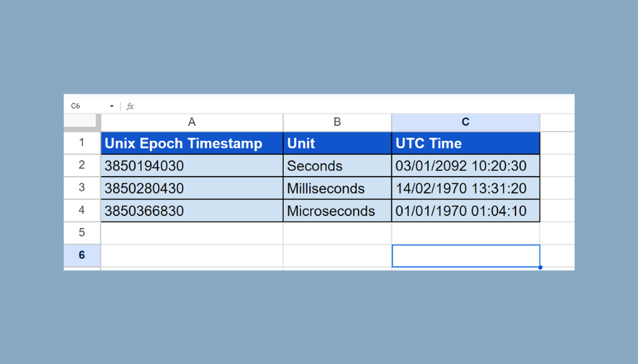The image size is (638, 364).
Task: Select row 4 header
Action: point(82,210)
